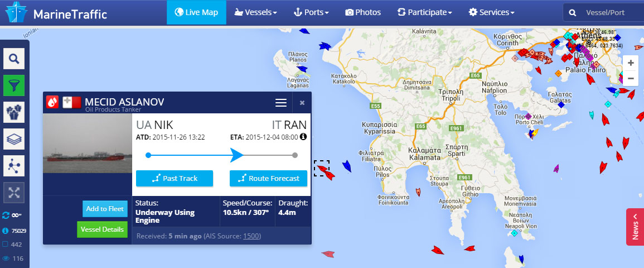Go to the Photos page
Screen dimensions: 644x268
[x=362, y=12]
